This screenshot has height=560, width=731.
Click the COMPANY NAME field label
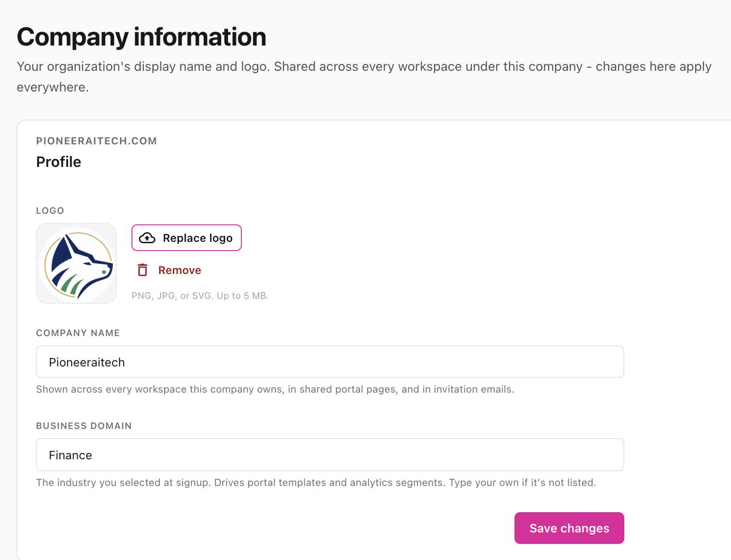point(78,333)
